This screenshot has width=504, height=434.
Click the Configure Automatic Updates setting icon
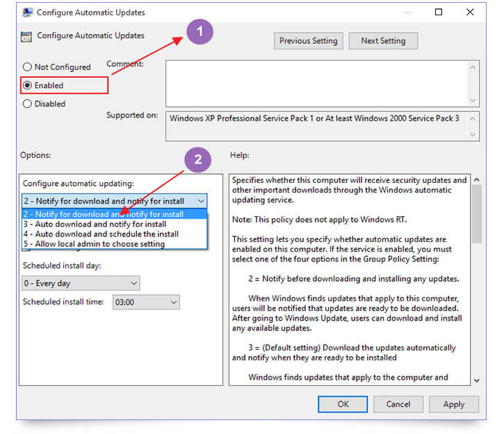click(x=26, y=36)
